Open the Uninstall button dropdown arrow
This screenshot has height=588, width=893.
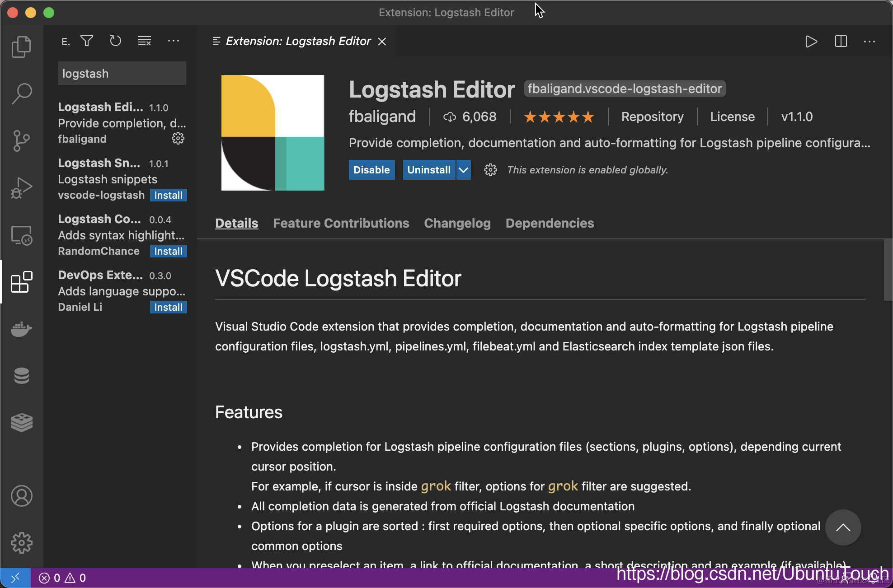pos(464,170)
